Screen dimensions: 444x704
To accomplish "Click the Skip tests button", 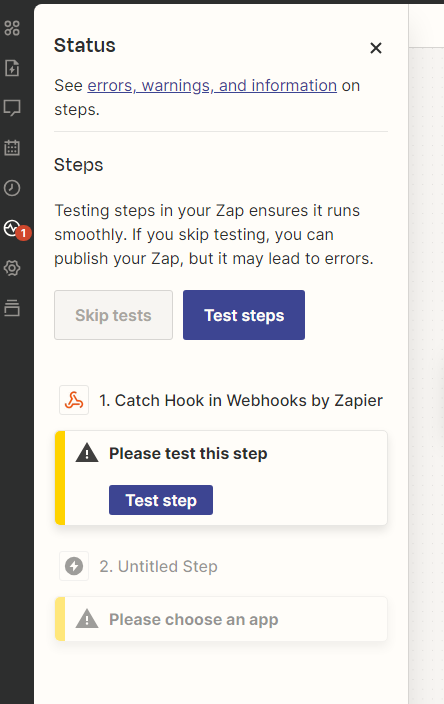I will (x=114, y=315).
